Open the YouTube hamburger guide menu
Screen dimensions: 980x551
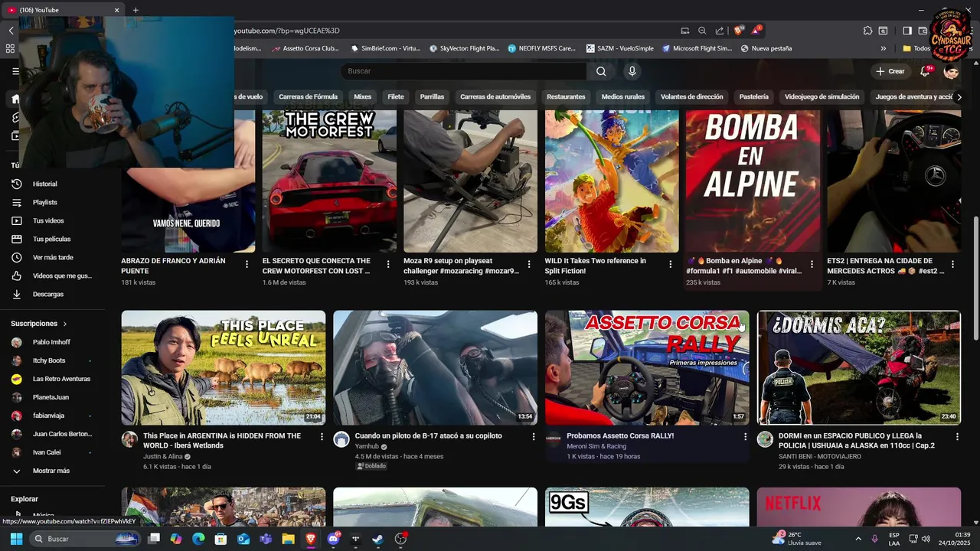15,71
